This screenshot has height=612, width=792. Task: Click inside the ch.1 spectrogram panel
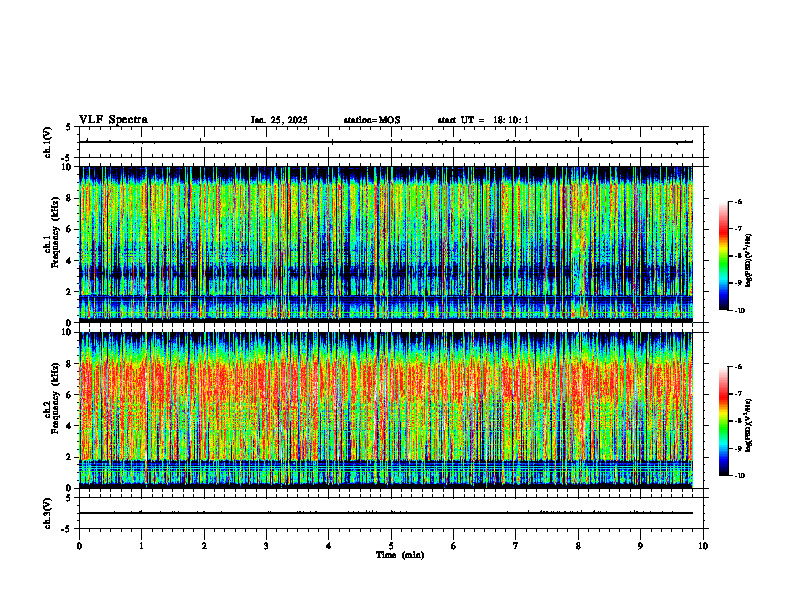click(x=386, y=244)
